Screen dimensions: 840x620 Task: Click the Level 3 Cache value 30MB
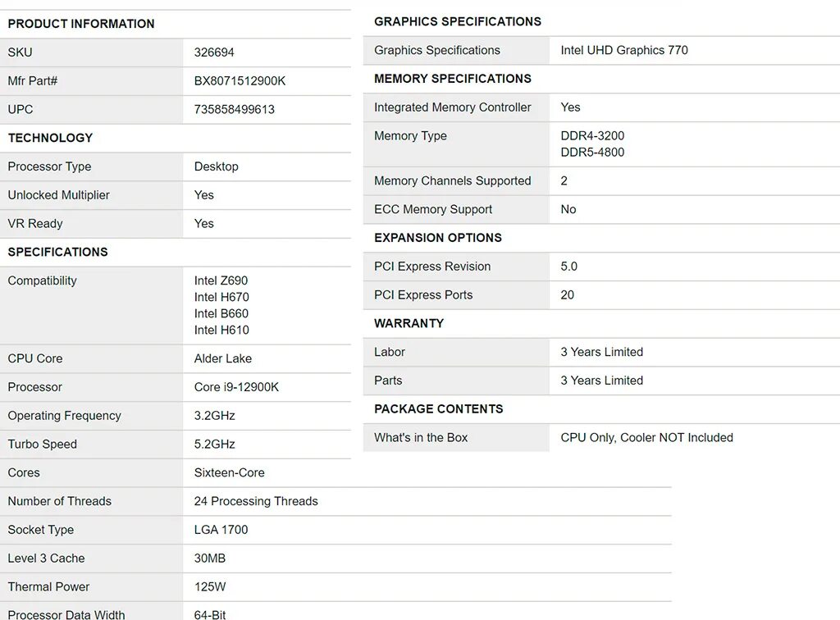(x=209, y=558)
